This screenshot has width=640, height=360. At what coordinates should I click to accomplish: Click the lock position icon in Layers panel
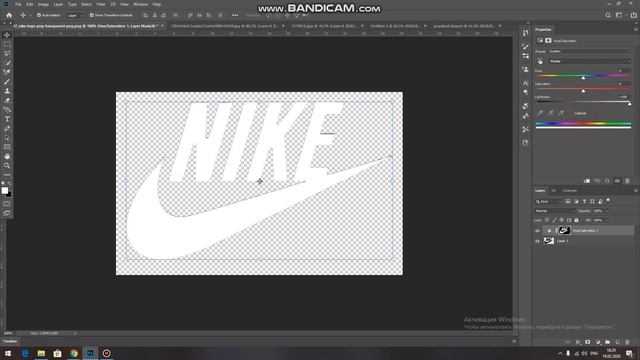(x=562, y=220)
